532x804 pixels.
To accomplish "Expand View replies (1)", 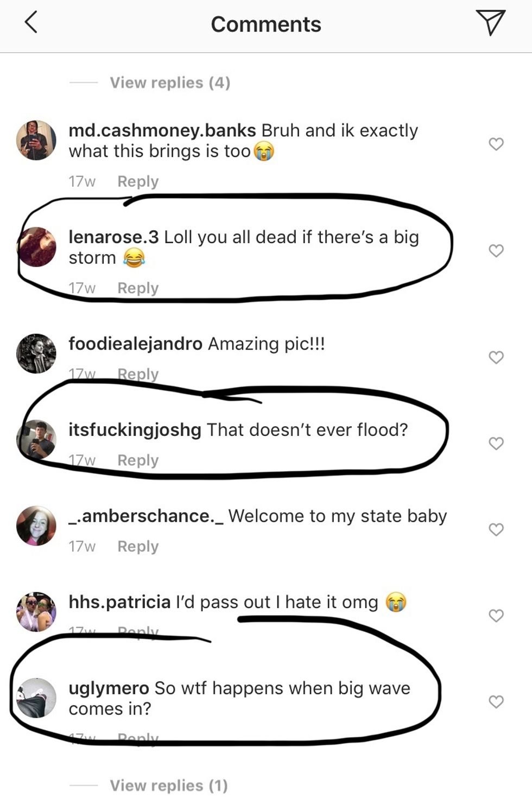I will tap(169, 785).
